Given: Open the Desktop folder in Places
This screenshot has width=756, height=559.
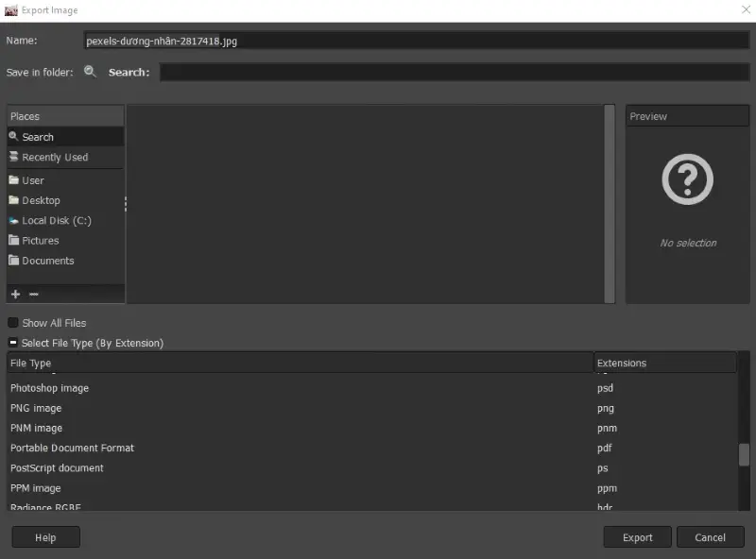Looking at the screenshot, I should click(65, 200).
